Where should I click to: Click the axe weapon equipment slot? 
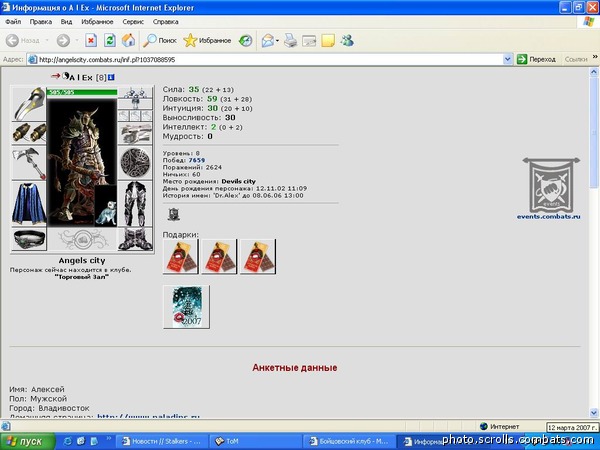click(29, 163)
